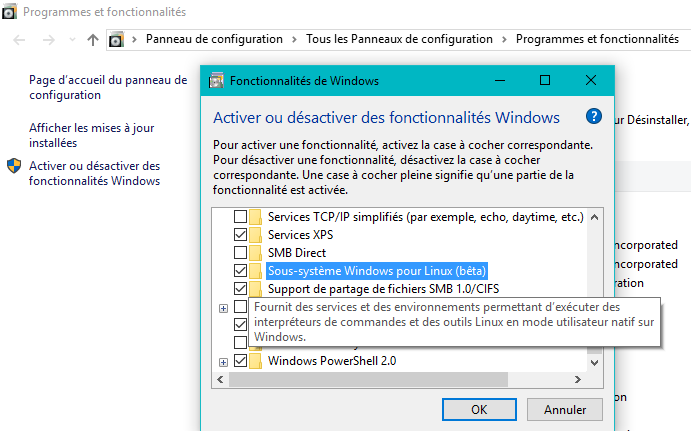
Task: Uncheck Support de partage de fichiers SMB 1.0/CIFS
Action: tap(240, 288)
